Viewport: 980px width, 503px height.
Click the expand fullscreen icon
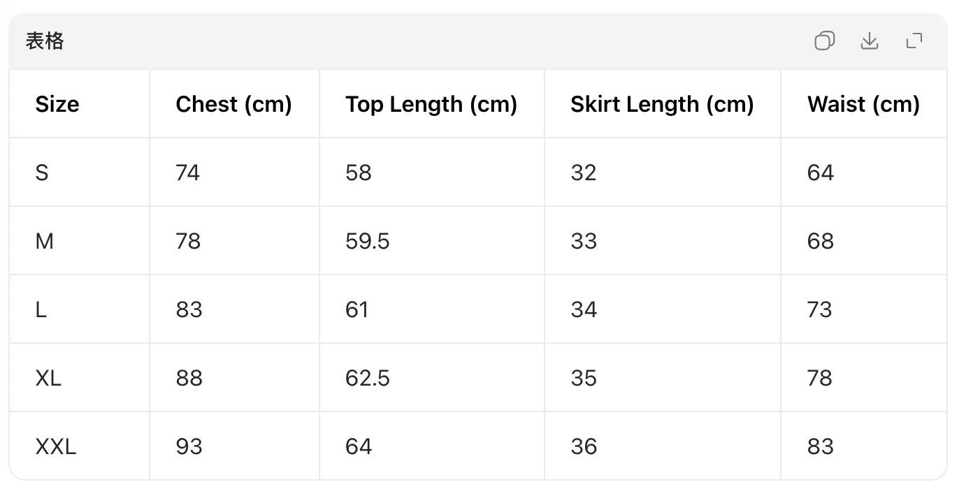point(914,41)
